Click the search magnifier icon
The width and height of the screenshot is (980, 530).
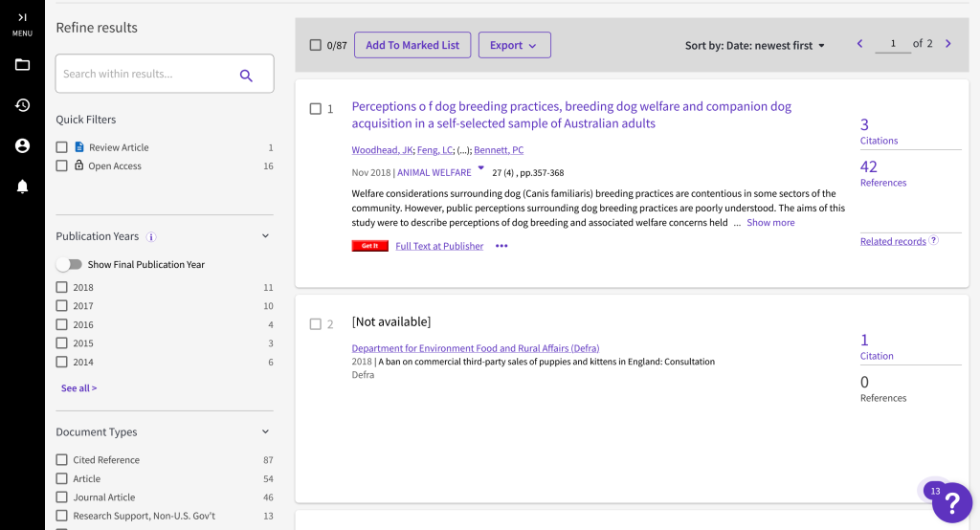point(246,76)
